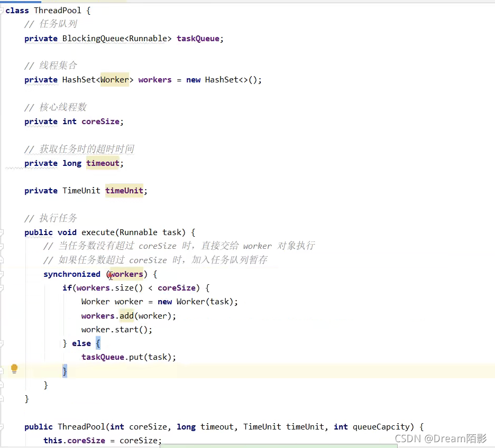The width and height of the screenshot is (495, 448).
Task: Click start() in worker.start()
Action: click(x=131, y=330)
